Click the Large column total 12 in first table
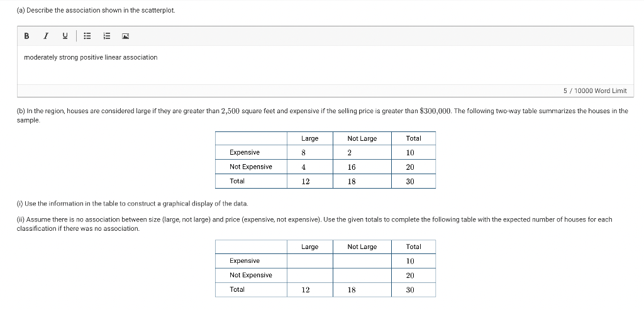This screenshot has width=644, height=310. pyautogui.click(x=305, y=182)
